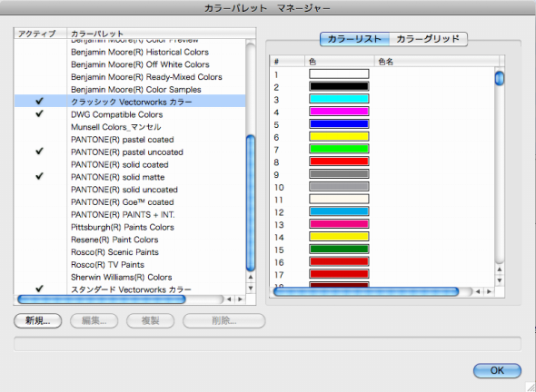Click the palette list horizontal scrollbar thumb
This screenshot has height=392, width=536.
(101, 299)
